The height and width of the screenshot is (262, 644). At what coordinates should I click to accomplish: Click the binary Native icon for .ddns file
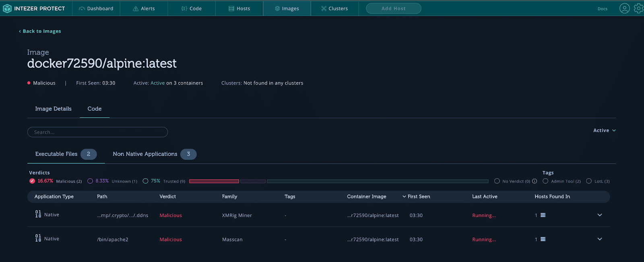[38, 214]
